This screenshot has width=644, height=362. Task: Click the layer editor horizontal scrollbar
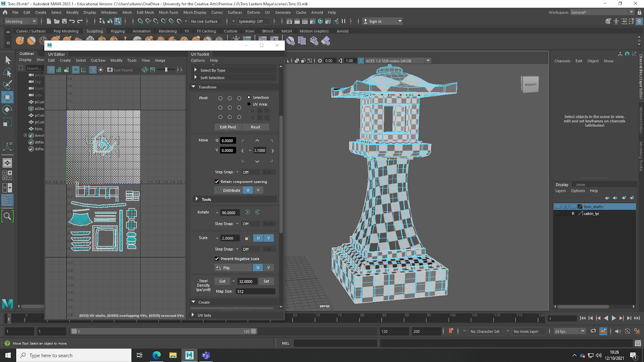click(583, 306)
